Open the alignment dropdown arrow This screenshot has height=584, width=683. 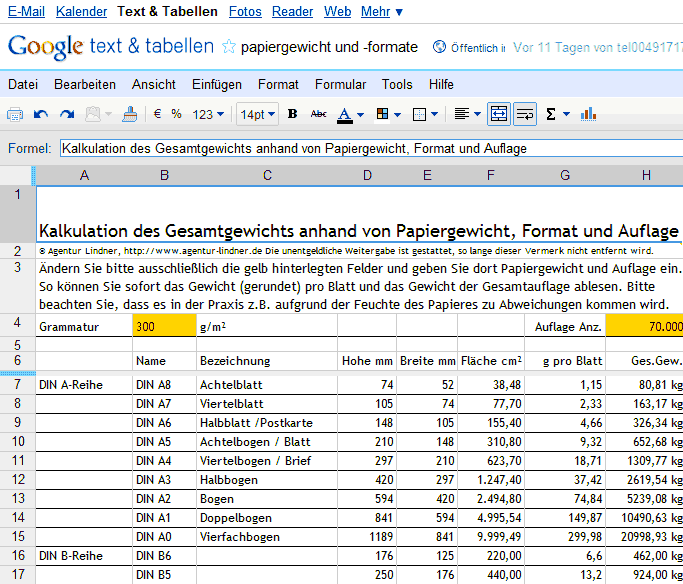[x=477, y=115]
